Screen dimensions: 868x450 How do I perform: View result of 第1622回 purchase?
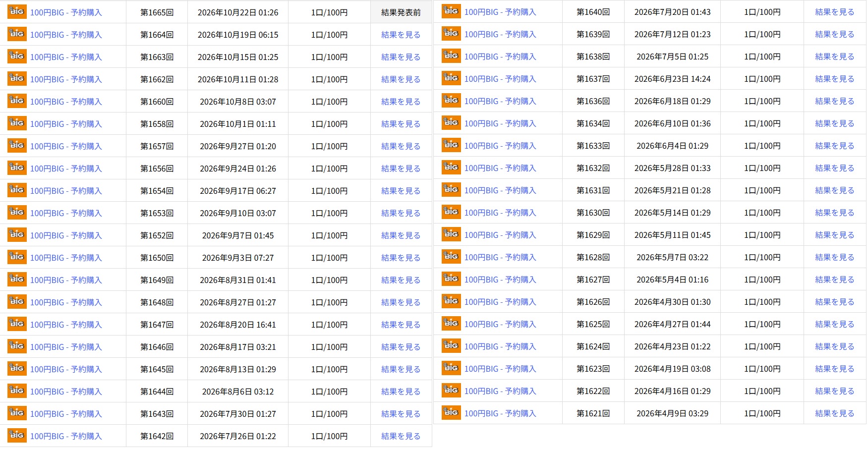(x=835, y=391)
